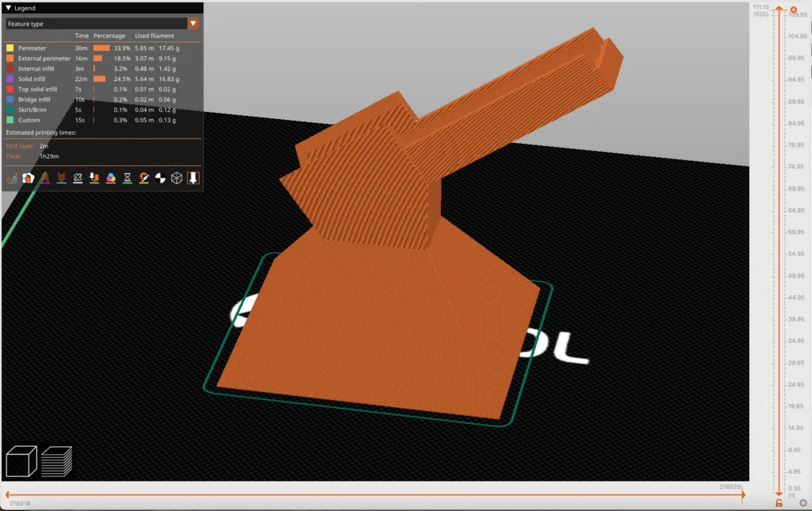
Task: Click the External perimeter 3.07 m value
Action: click(144, 59)
